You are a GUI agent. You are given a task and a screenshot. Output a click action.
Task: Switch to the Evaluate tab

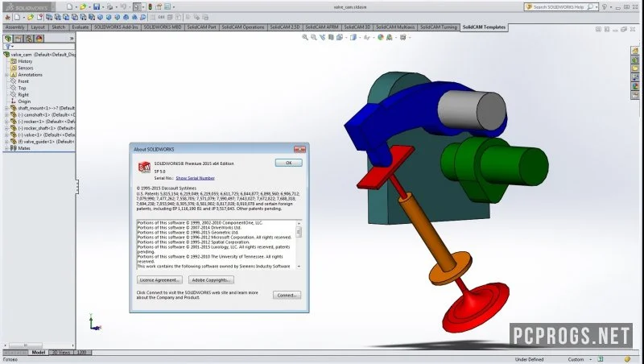coord(80,27)
